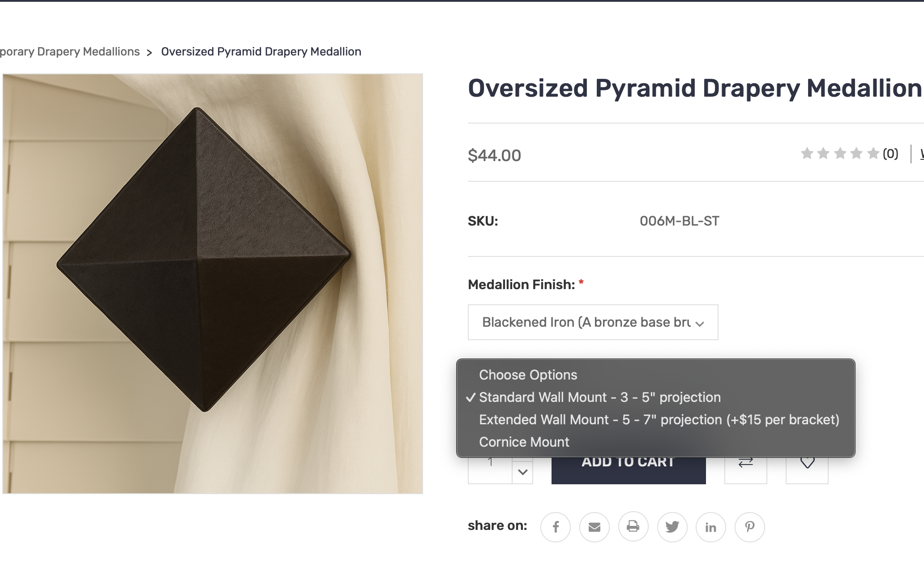
Task: Click the pyramid medallion product image
Action: coord(213,283)
